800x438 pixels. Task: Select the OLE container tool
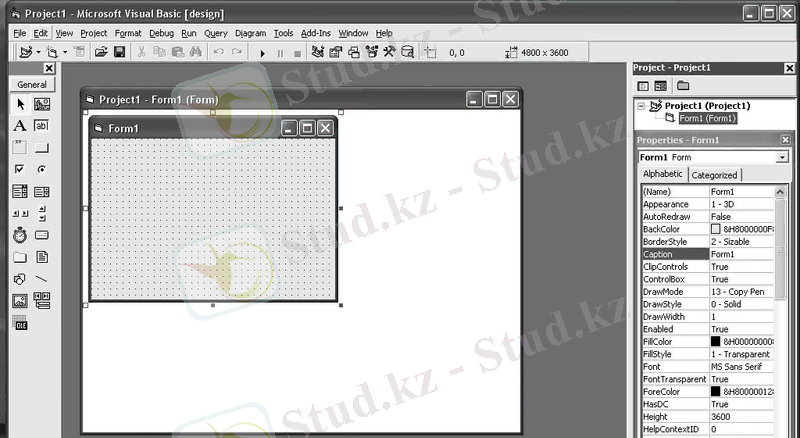pos(20,323)
